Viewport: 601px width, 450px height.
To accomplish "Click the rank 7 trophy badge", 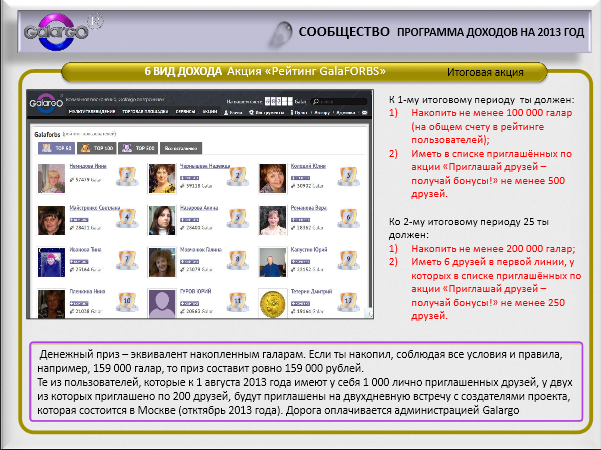I will pyautogui.click(x=127, y=260).
